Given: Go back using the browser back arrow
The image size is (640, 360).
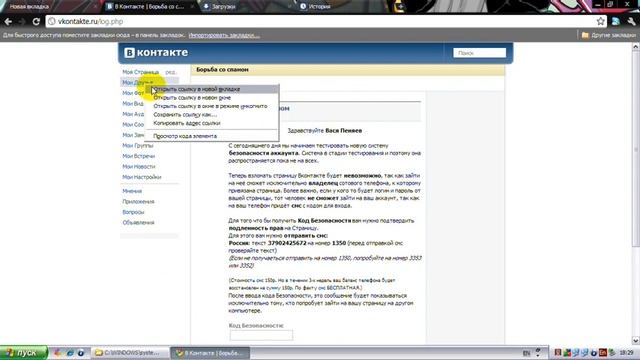Looking at the screenshot, I should tap(8, 22).
